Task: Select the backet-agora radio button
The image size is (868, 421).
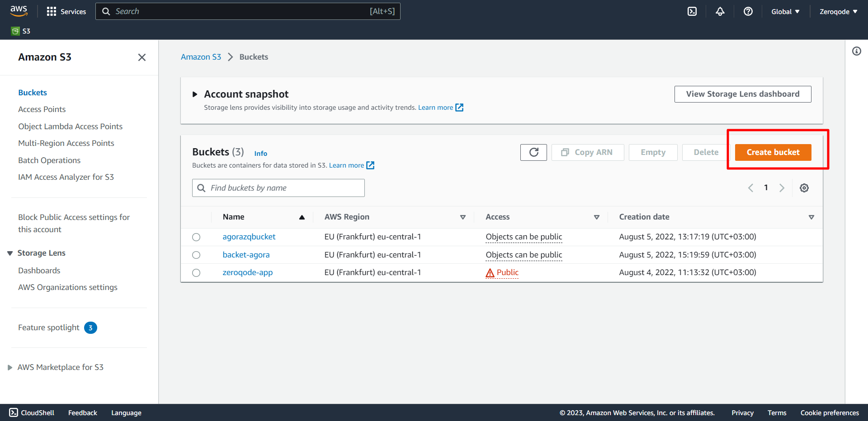Action: [x=196, y=255]
